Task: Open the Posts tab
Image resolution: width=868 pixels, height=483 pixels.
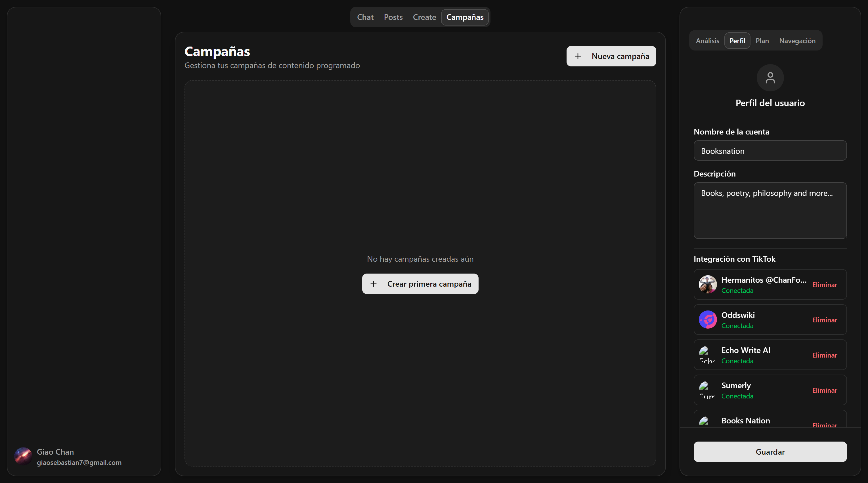Action: pos(393,17)
